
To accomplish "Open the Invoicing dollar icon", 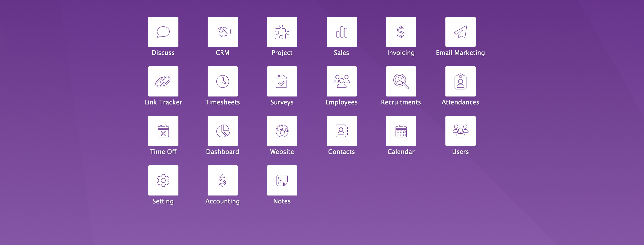I will coord(401,32).
